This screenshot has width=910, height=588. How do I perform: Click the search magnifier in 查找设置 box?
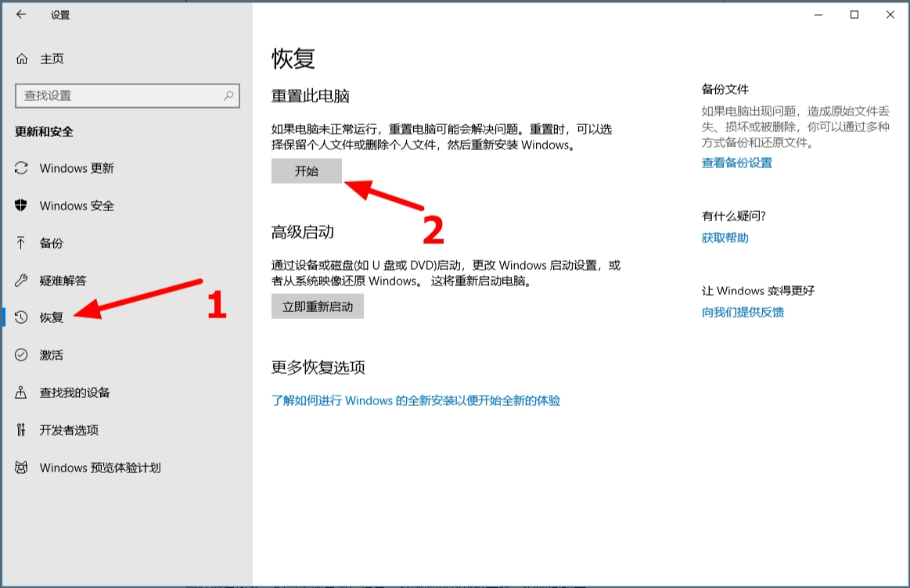[x=228, y=95]
